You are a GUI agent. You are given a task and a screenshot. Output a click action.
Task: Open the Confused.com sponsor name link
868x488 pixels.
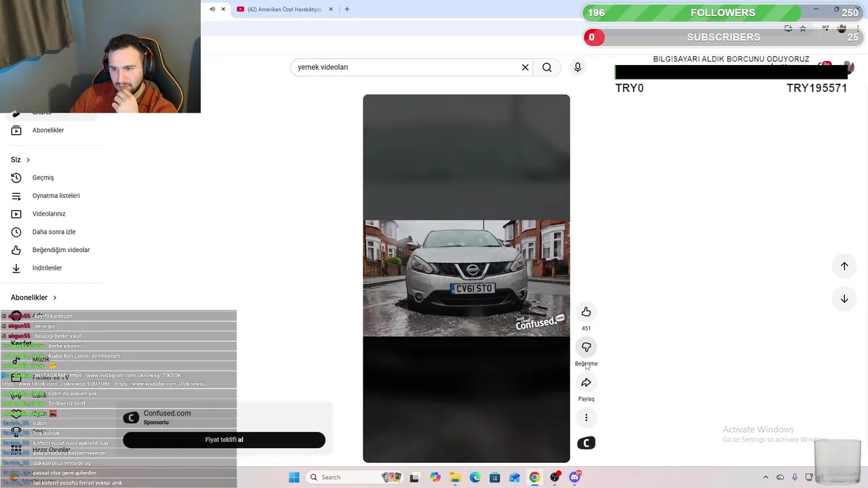tap(167, 413)
